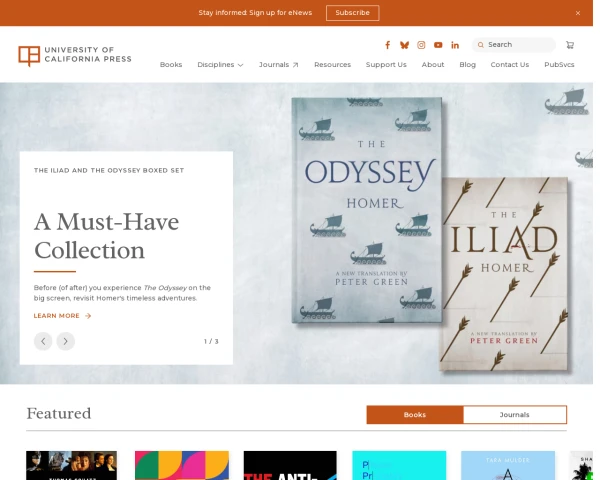The height and width of the screenshot is (480, 600).
Task: Go to next slide arrow
Action: 65,341
